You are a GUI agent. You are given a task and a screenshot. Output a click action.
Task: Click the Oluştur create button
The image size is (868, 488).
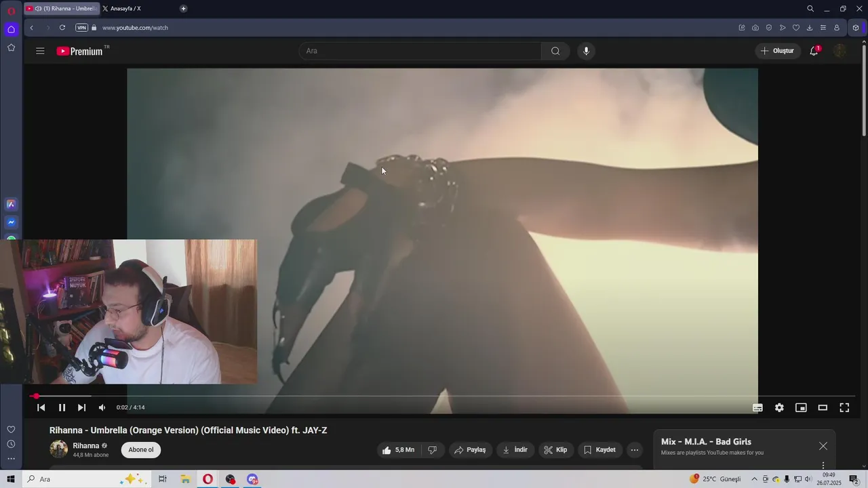tap(778, 51)
